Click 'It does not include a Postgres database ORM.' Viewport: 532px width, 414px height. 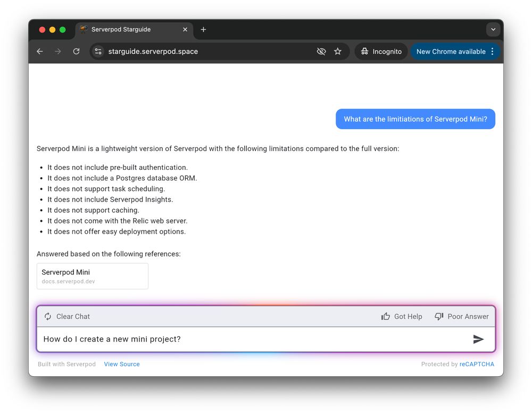pyautogui.click(x=122, y=178)
